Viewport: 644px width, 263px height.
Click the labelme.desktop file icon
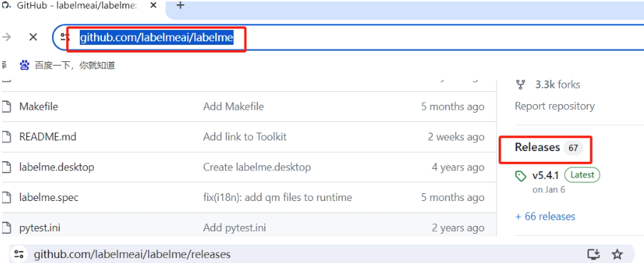coord(6,167)
